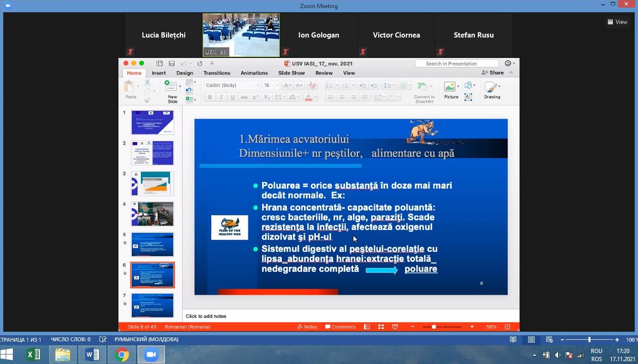This screenshot has width=638, height=364.
Task: Click the PowerPoint zoom slider handle
Action: pyautogui.click(x=434, y=327)
